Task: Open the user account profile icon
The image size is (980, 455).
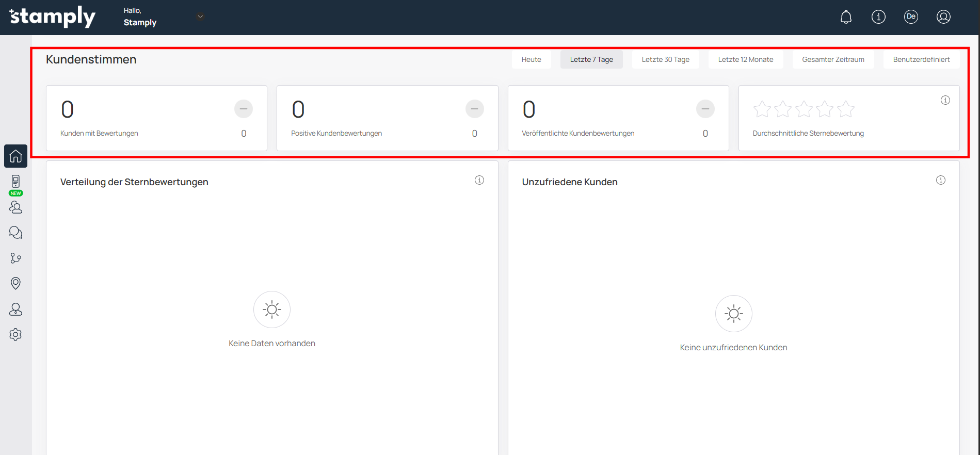Action: pos(943,17)
